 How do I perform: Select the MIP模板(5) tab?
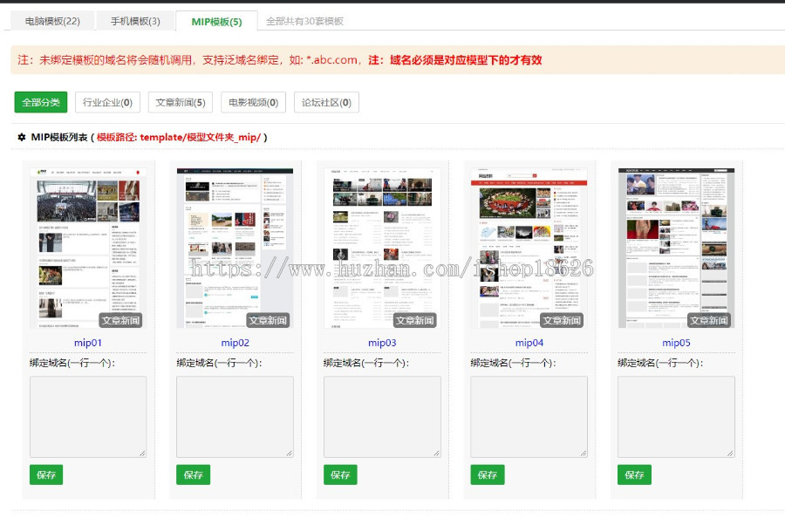click(216, 21)
